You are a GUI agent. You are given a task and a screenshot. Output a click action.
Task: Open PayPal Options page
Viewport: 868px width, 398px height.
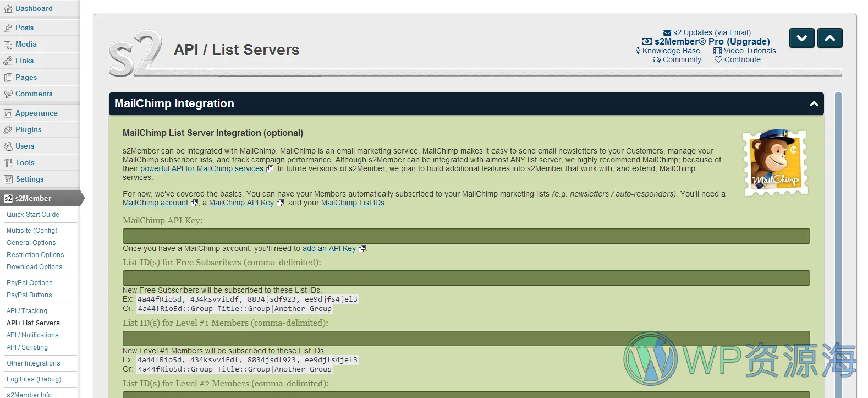point(30,283)
